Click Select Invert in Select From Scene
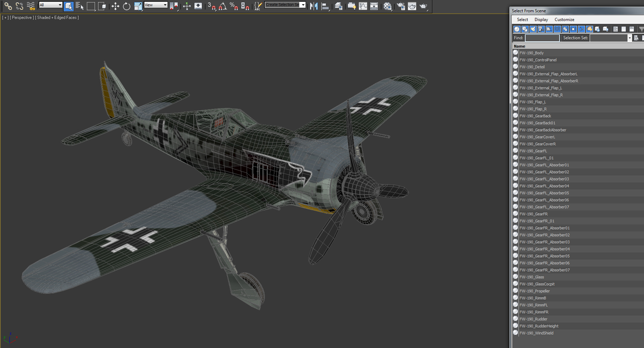644x348 pixels. point(631,29)
